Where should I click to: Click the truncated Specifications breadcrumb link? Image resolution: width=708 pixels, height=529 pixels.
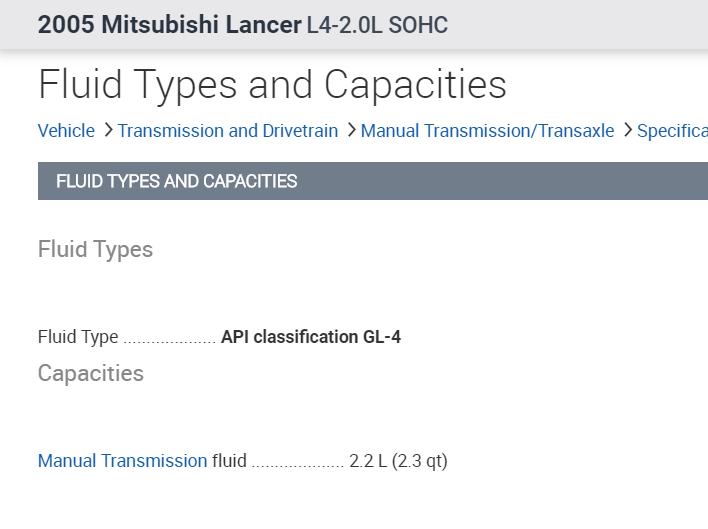(x=672, y=131)
